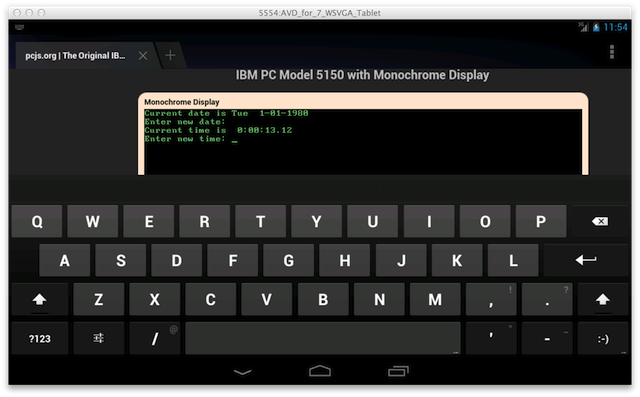Close the pcjs.org browser tab
This screenshot has height=397, width=640.
143,55
